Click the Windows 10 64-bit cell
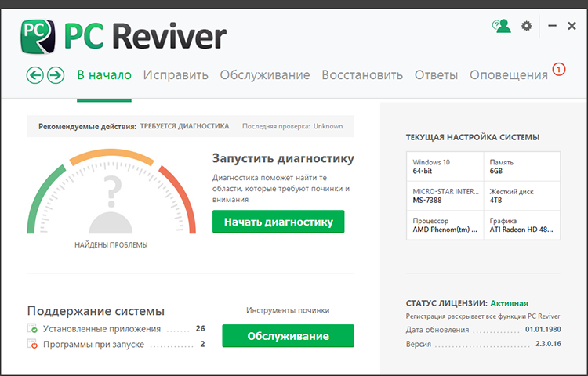Viewport: 588px width, 376px height. pyautogui.click(x=445, y=167)
